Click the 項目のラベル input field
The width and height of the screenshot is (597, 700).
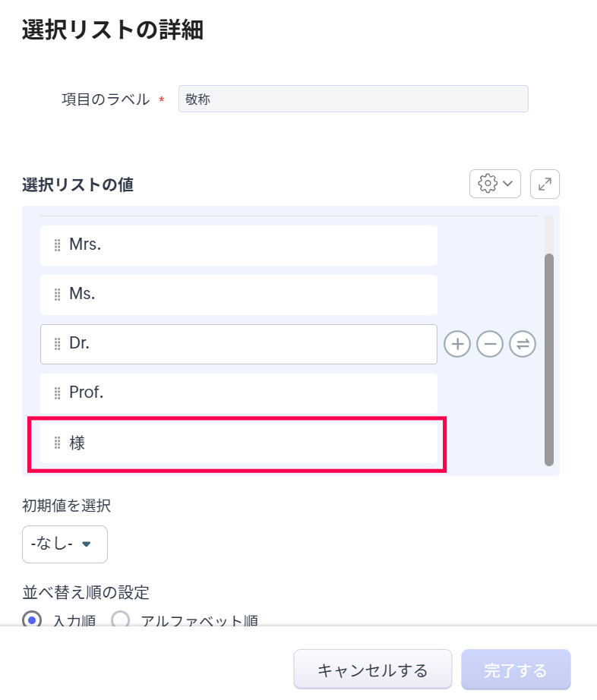352,99
